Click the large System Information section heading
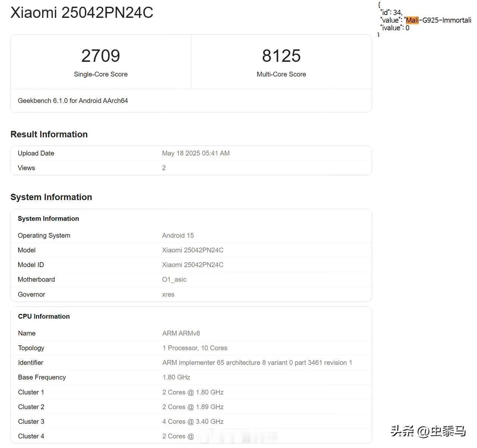 [51, 197]
